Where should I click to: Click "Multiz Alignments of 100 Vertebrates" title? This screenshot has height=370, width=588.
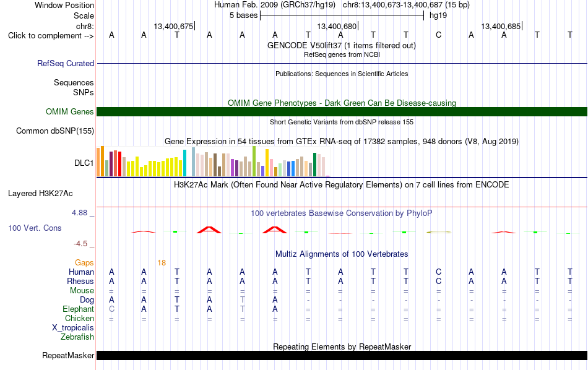click(342, 254)
